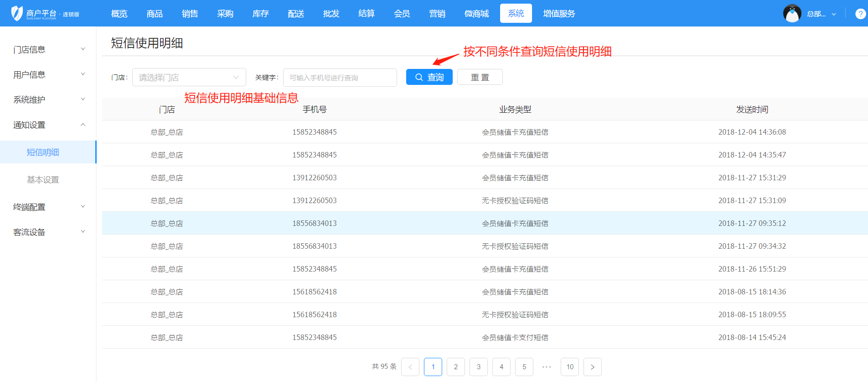The height and width of the screenshot is (382, 868).
Task: Click the previous page arrow
Action: (410, 367)
